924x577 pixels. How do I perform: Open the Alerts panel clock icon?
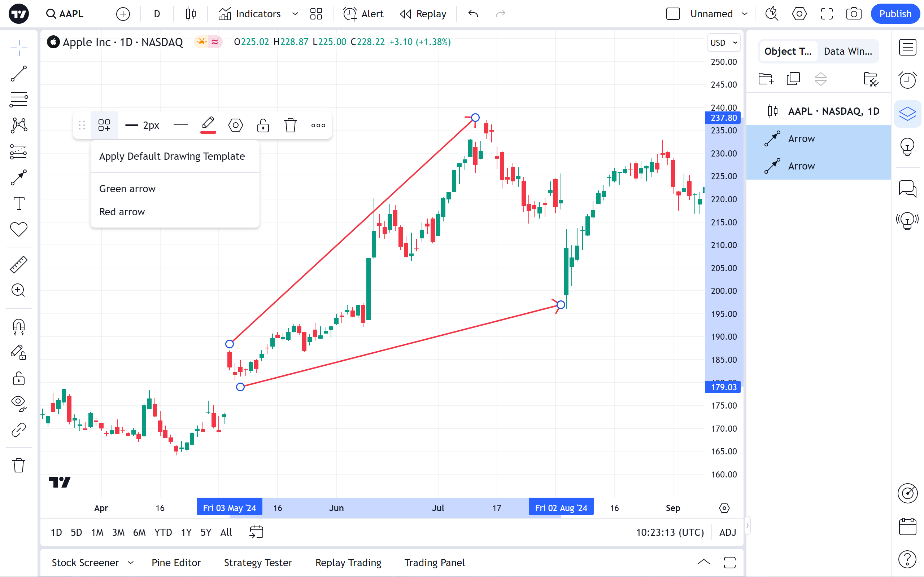pos(907,80)
